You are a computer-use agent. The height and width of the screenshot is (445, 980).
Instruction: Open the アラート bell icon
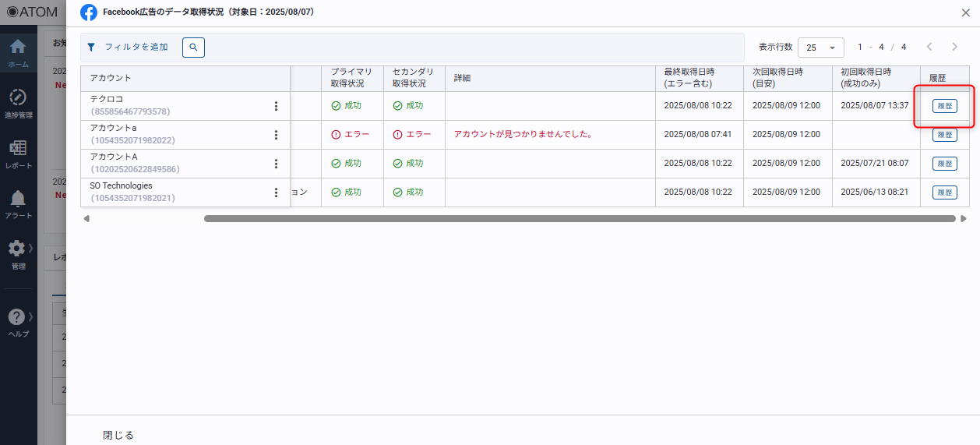(x=18, y=199)
